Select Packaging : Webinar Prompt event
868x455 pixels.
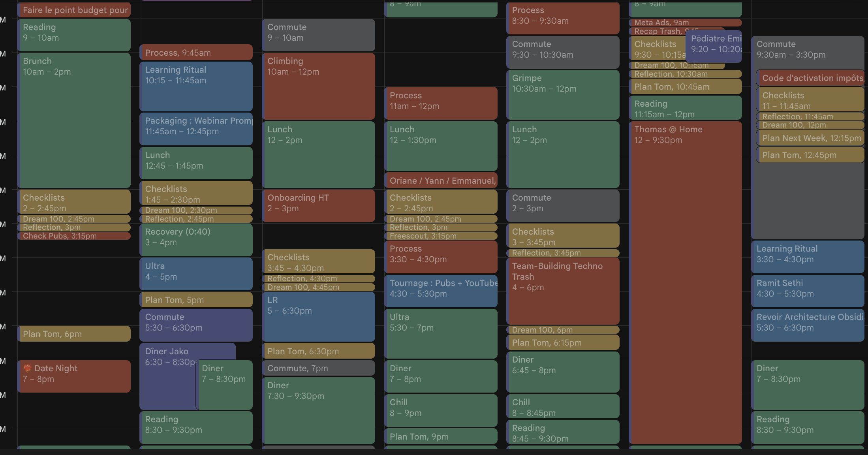(x=196, y=129)
